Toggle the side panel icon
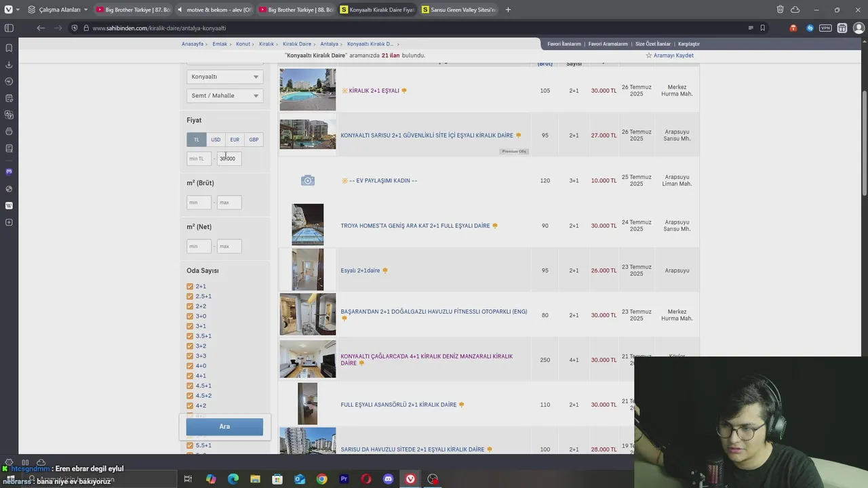 point(9,28)
